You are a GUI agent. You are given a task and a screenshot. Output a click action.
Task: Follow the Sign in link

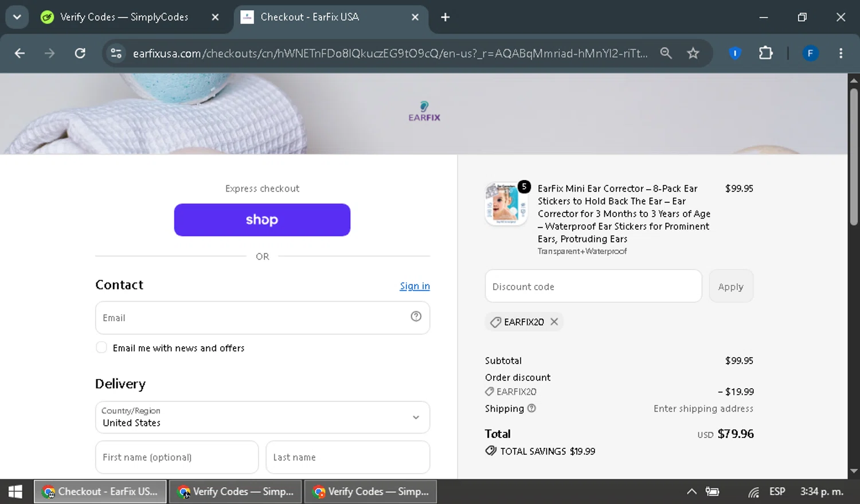[x=415, y=286]
